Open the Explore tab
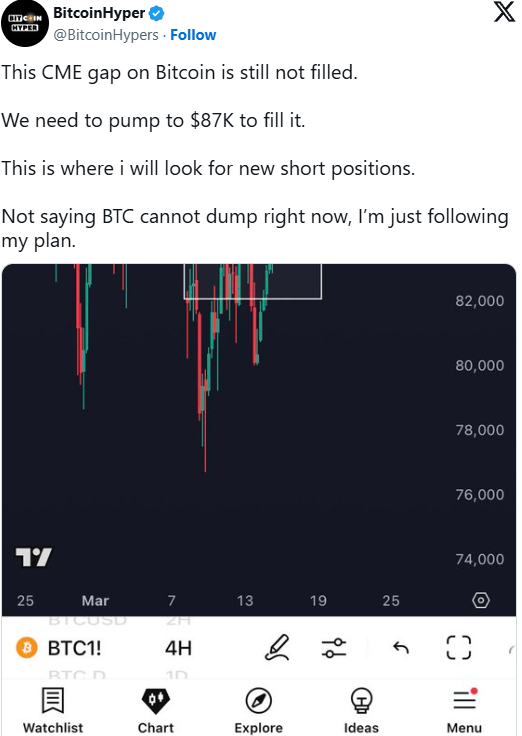 [x=259, y=711]
